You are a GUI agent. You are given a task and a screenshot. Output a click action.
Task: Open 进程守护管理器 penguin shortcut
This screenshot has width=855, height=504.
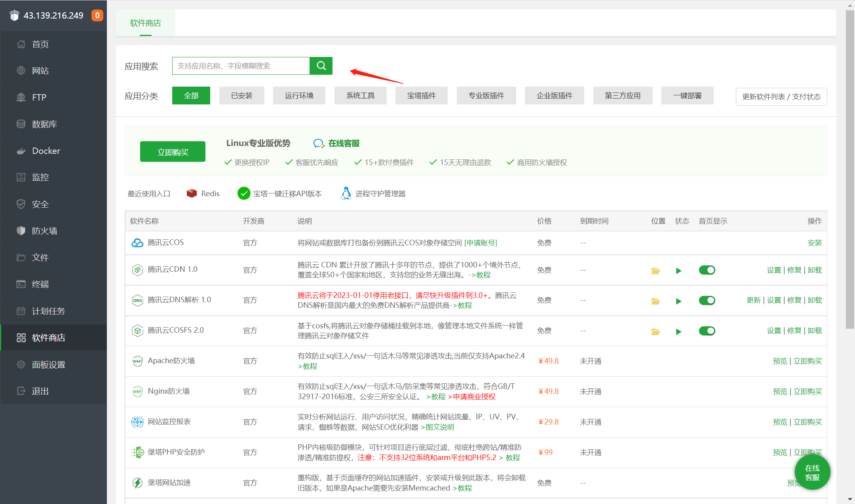(x=372, y=193)
